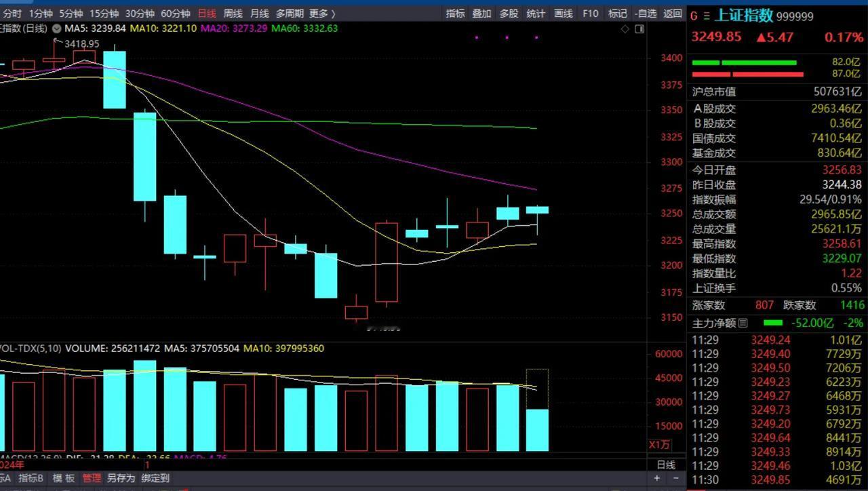
Task: Expand the 更多 more periods menu
Action: point(322,14)
